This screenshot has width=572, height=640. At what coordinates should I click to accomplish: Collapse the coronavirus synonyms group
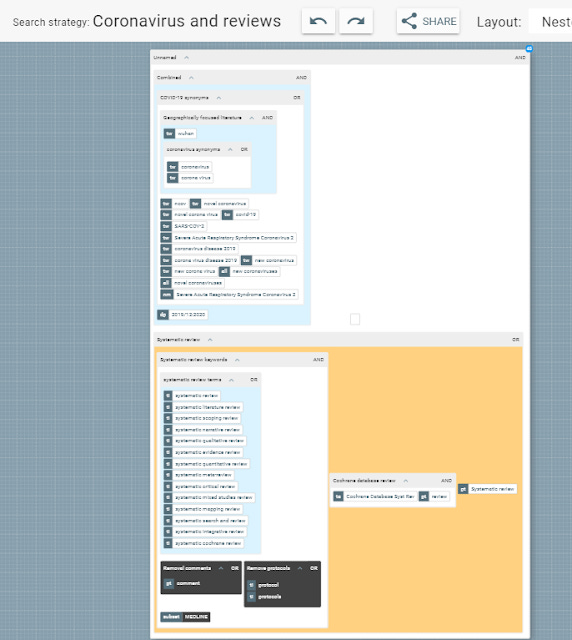(x=230, y=149)
